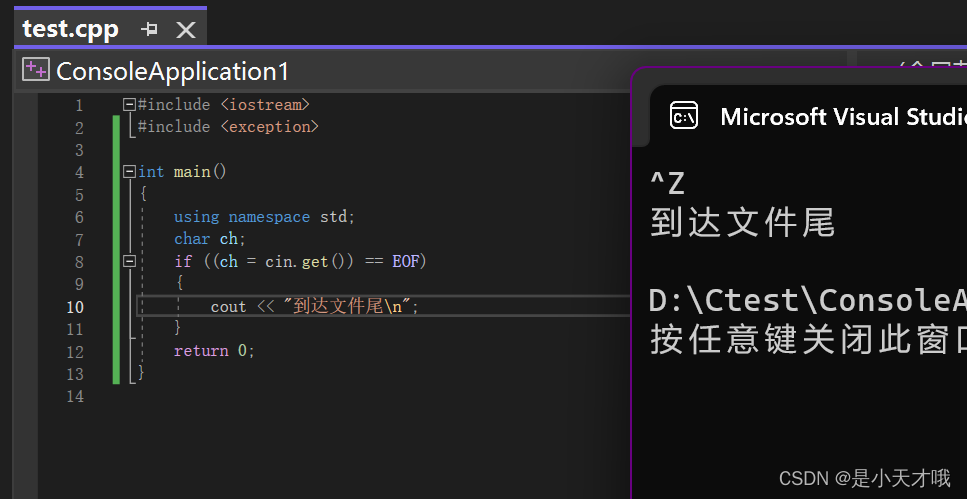Viewport: 967px width, 499px height.
Task: Click the ConsoleApplication1 project icon
Action: pyautogui.click(x=35, y=70)
